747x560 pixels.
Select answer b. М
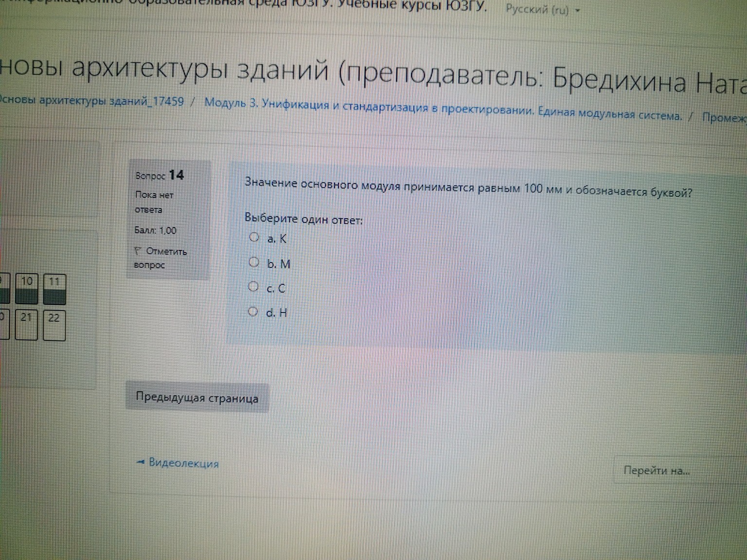[x=253, y=262]
